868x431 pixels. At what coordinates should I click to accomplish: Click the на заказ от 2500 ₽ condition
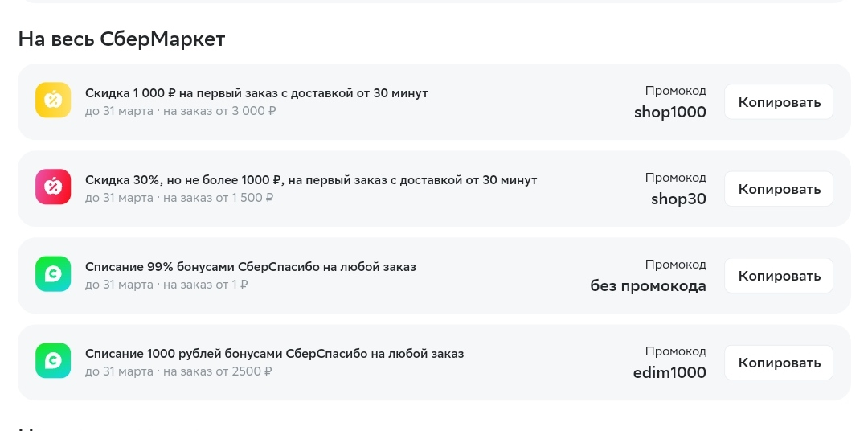click(x=217, y=371)
